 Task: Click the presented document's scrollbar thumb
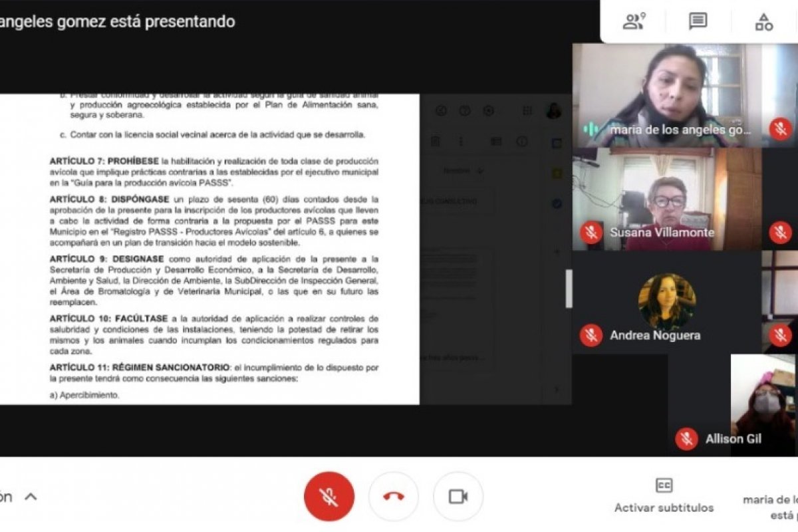[x=569, y=289]
